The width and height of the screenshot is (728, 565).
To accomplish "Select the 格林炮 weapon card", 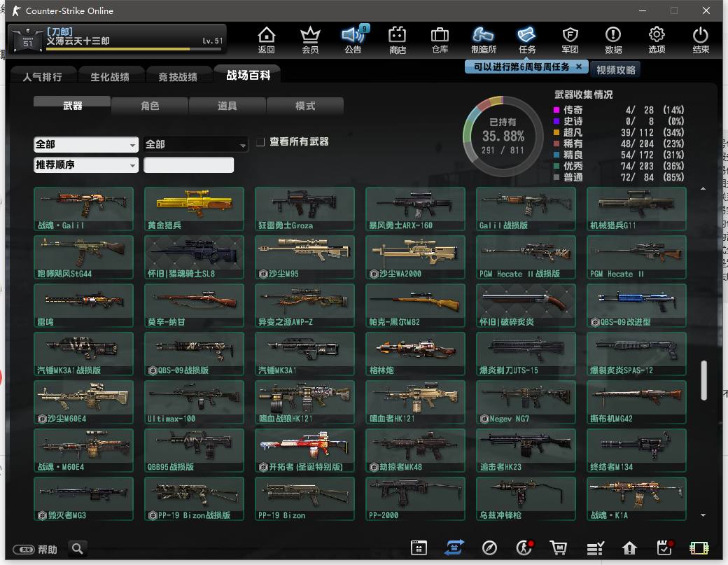I will tap(415, 354).
